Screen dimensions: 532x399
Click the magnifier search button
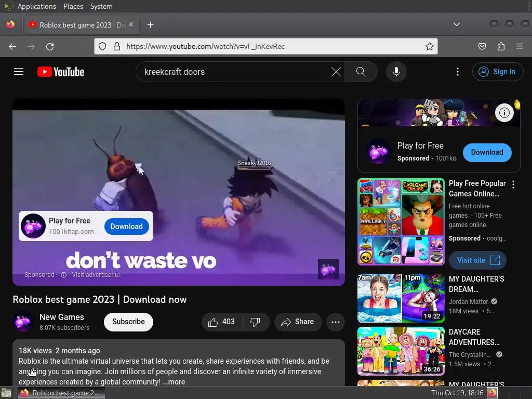point(361,72)
